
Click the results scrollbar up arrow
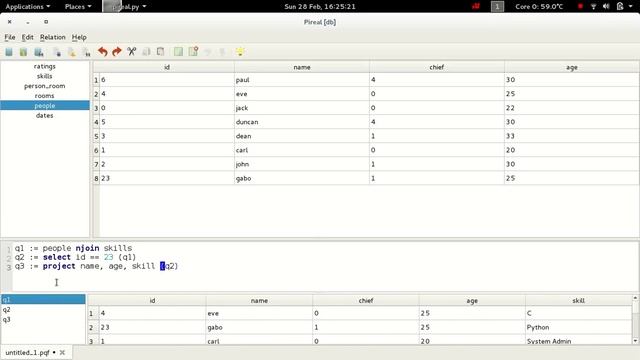pos(636,298)
